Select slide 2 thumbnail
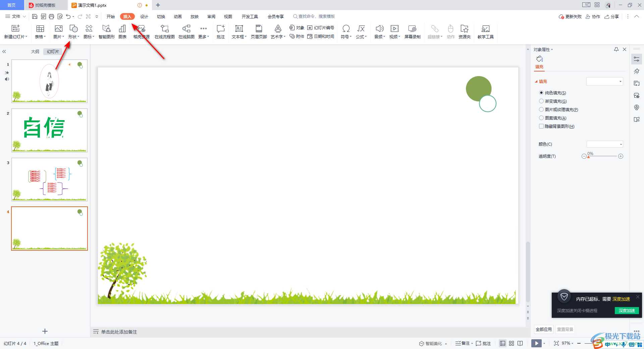The height and width of the screenshot is (349, 644). click(49, 130)
